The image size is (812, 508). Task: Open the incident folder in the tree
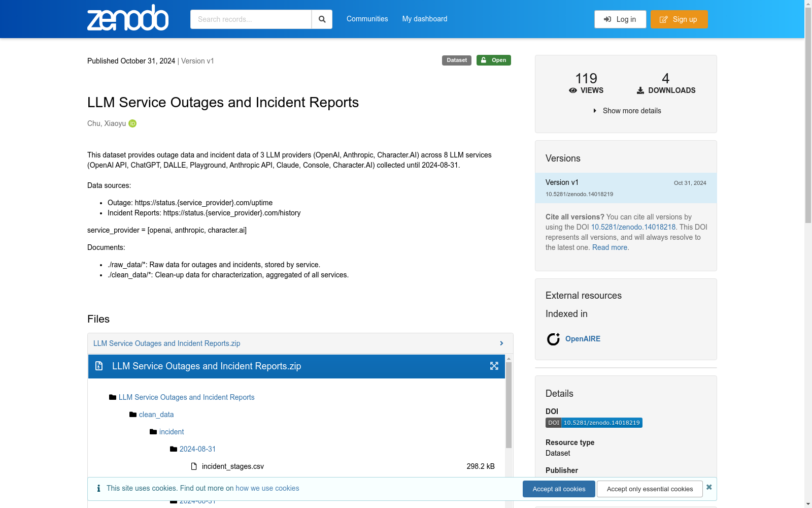(172, 432)
